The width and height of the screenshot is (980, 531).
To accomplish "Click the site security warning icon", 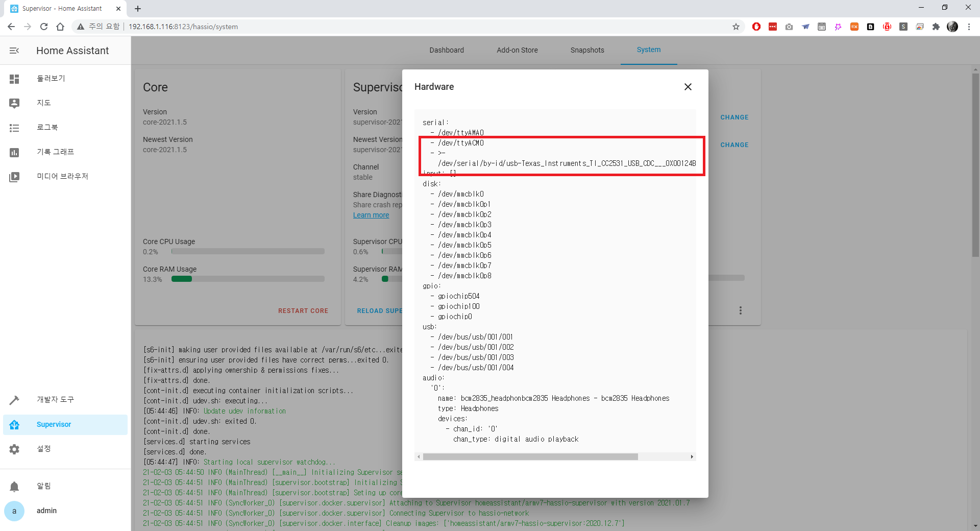I will point(81,27).
